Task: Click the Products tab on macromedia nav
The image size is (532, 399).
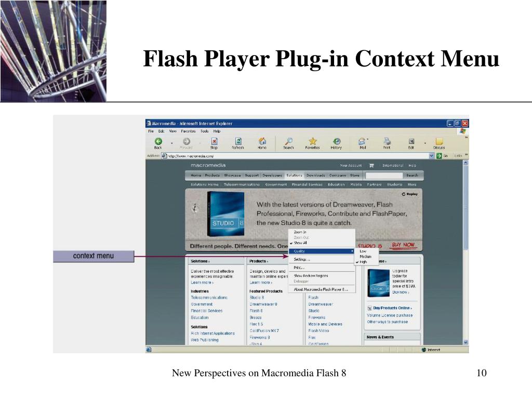Action: point(212,175)
